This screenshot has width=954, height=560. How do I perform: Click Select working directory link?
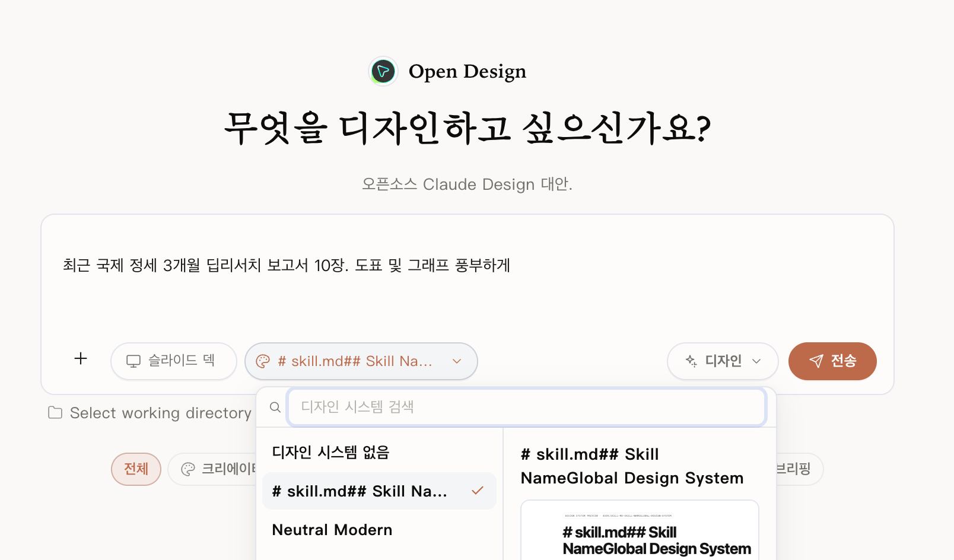pyautogui.click(x=150, y=412)
